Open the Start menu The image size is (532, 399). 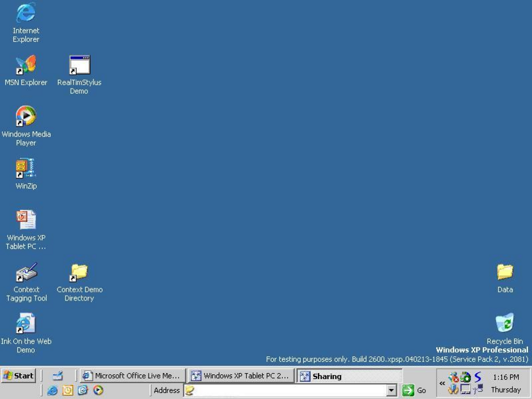[19, 376]
